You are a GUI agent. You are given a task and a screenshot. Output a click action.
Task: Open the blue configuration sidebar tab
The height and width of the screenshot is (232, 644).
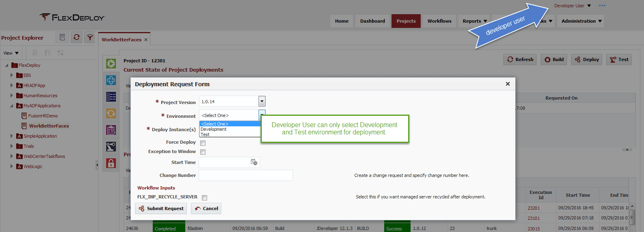click(111, 80)
